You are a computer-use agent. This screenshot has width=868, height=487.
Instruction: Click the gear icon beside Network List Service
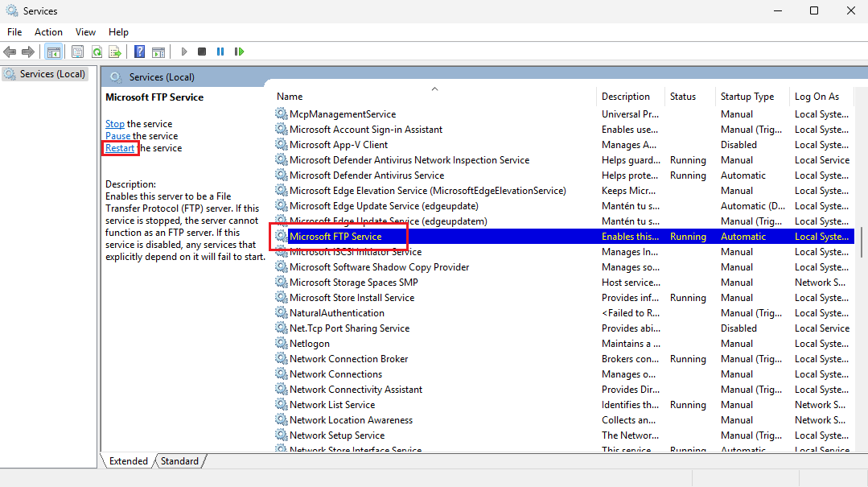pos(282,404)
